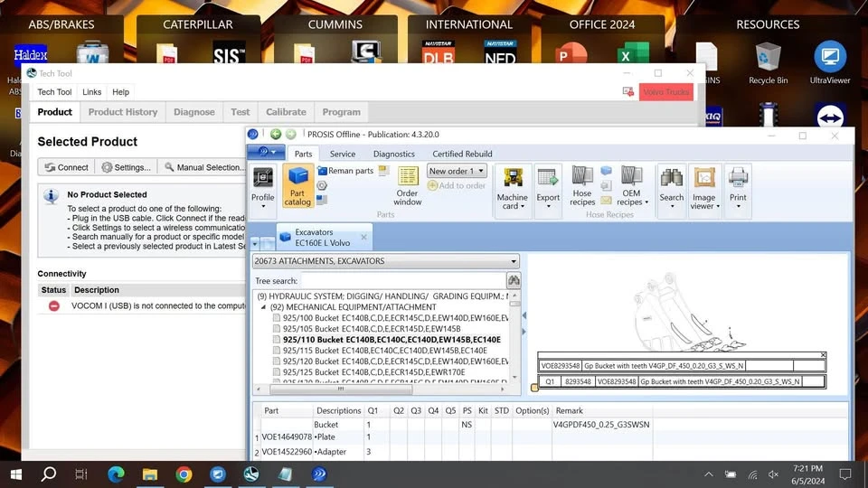Switch to the Diagnostics ribbon tab

tap(394, 154)
